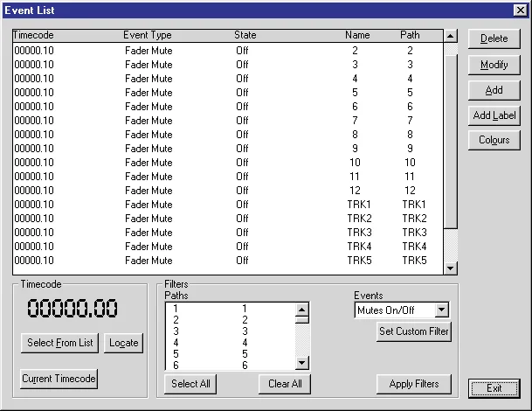The width and height of the screenshot is (532, 411).
Task: Apply the chosen filters
Action: click(414, 384)
